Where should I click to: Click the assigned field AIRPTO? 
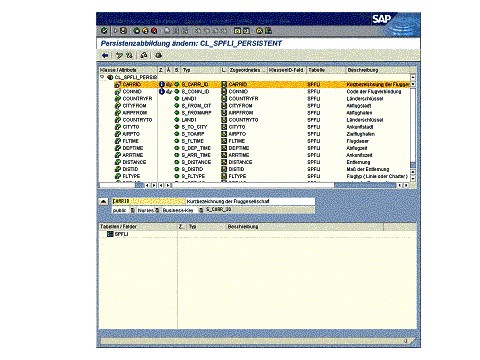coord(237,134)
